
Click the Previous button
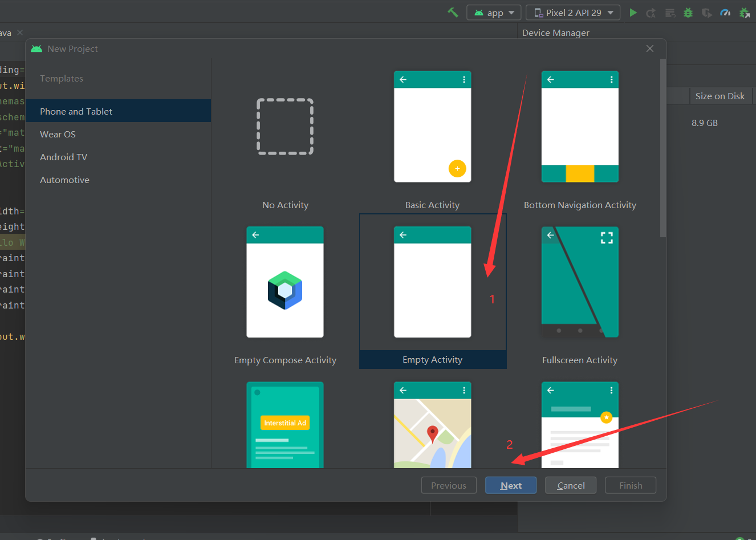coord(449,485)
